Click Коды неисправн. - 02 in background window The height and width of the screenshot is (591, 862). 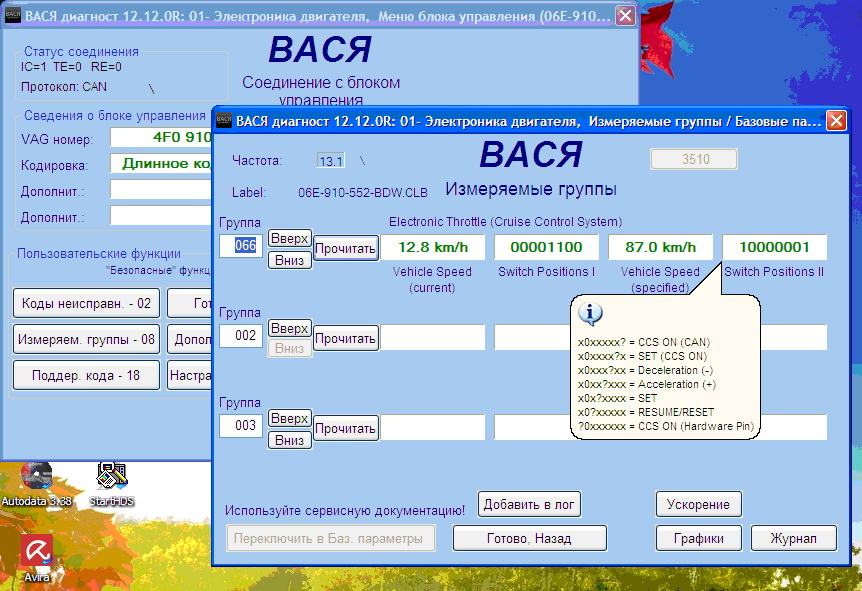(86, 303)
